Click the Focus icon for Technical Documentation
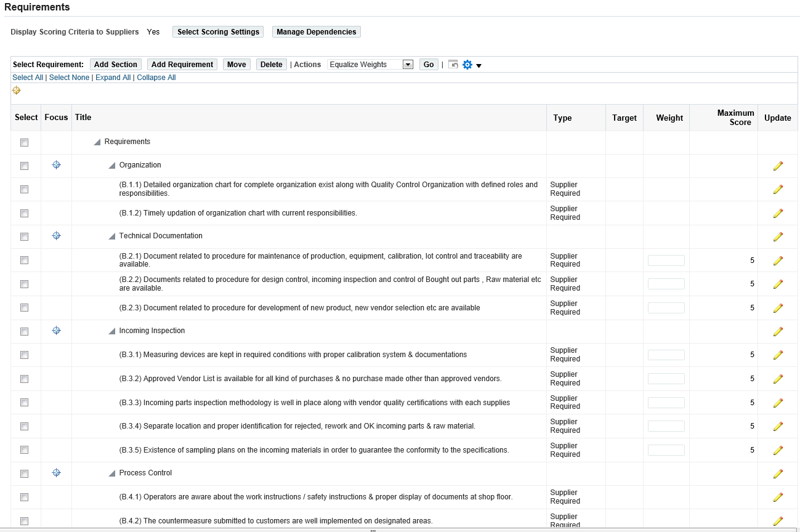This screenshot has width=800, height=532. pyautogui.click(x=56, y=236)
